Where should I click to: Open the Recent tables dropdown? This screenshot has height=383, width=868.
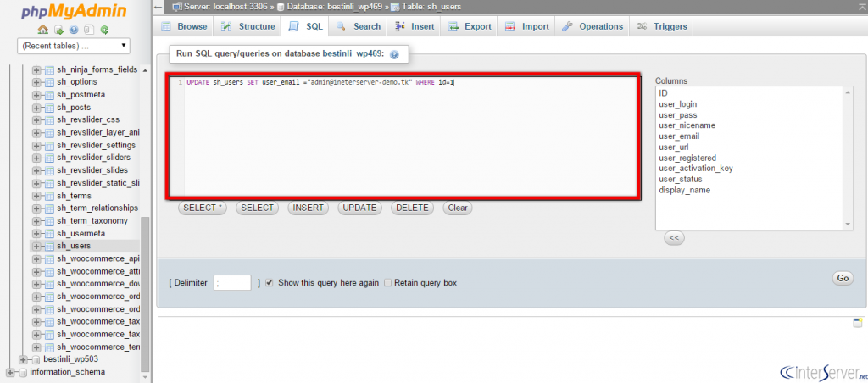point(75,45)
